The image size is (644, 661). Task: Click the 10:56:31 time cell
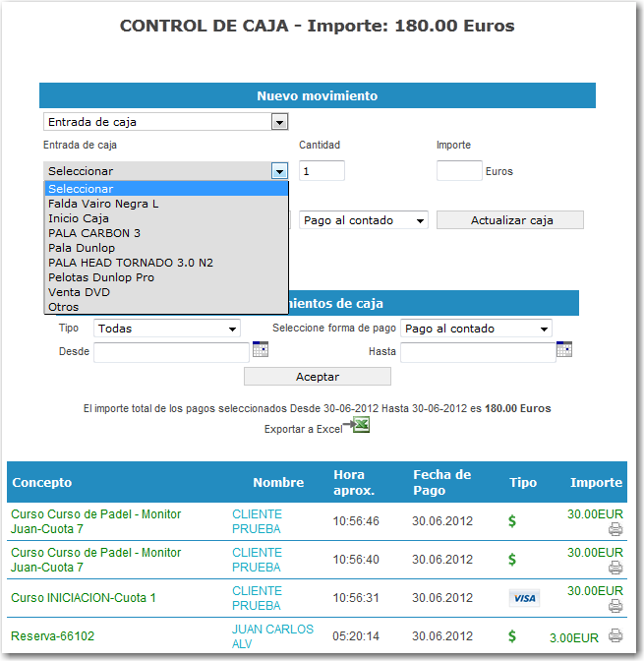pos(356,598)
